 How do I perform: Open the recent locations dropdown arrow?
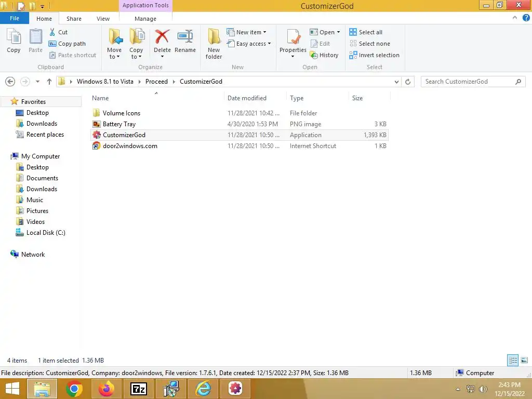click(37, 82)
